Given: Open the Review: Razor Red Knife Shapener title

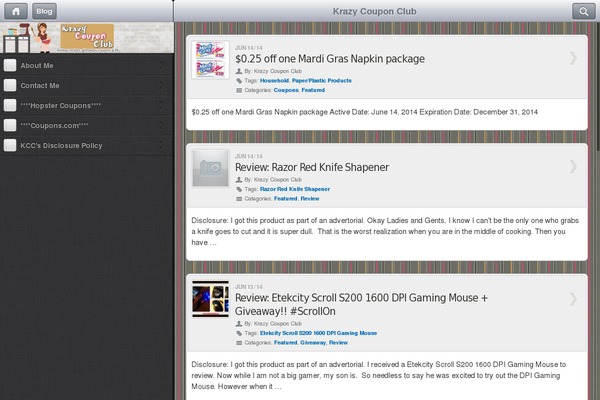Looking at the screenshot, I should (x=312, y=167).
